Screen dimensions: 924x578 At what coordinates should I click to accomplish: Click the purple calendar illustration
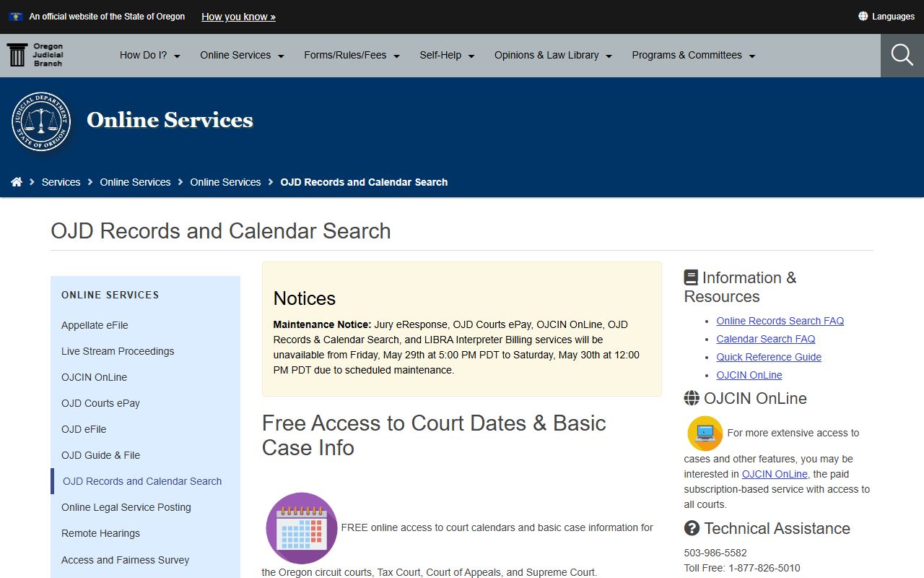301,528
